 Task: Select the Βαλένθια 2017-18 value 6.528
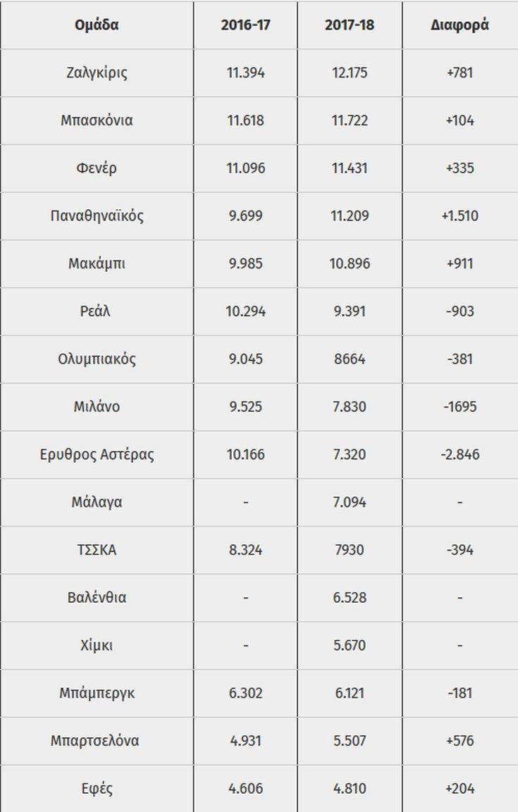point(349,598)
